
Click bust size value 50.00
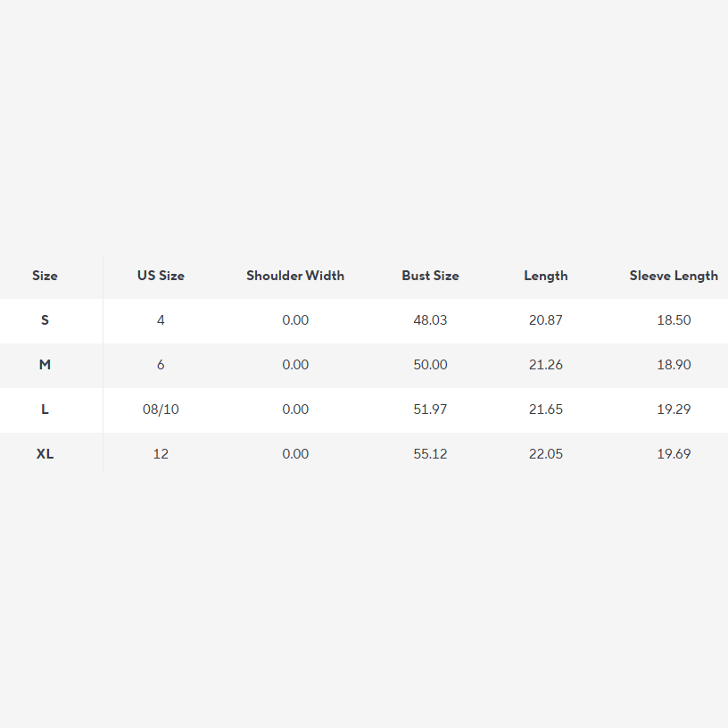point(430,365)
